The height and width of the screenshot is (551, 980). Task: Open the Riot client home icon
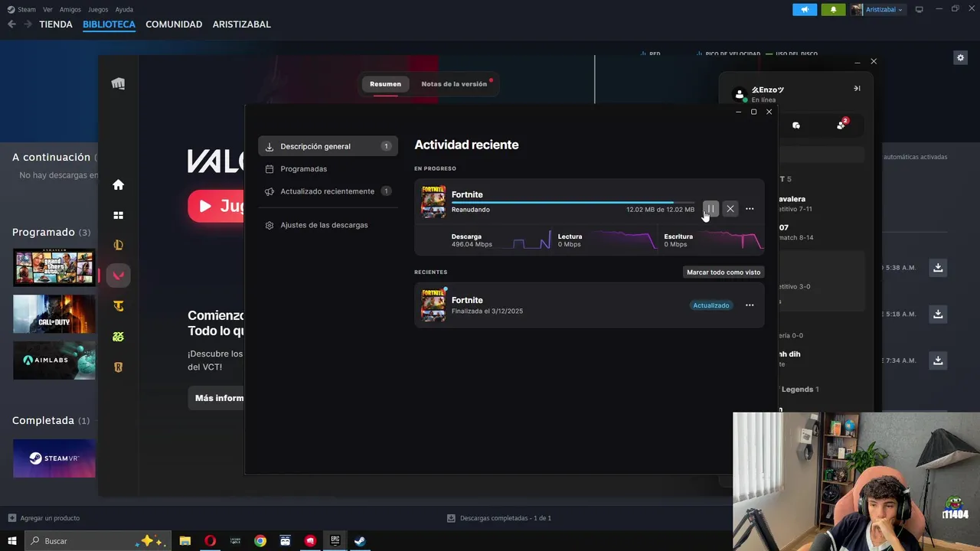[x=118, y=184]
